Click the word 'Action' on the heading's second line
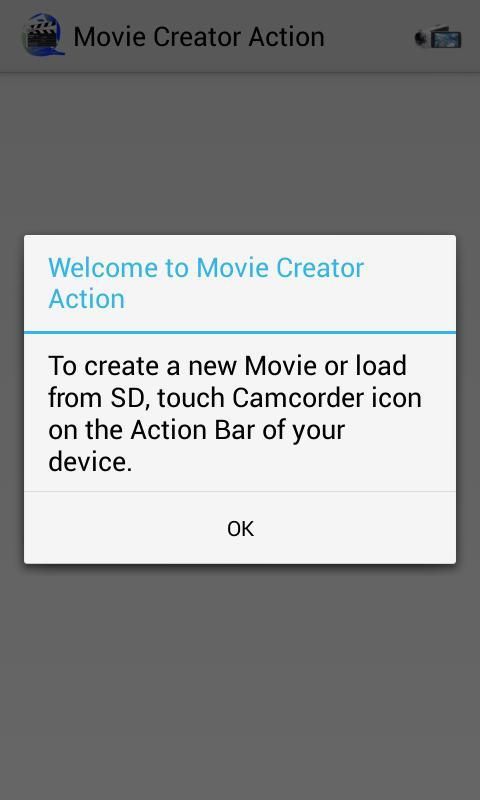This screenshot has height=800, width=480. pos(87,299)
